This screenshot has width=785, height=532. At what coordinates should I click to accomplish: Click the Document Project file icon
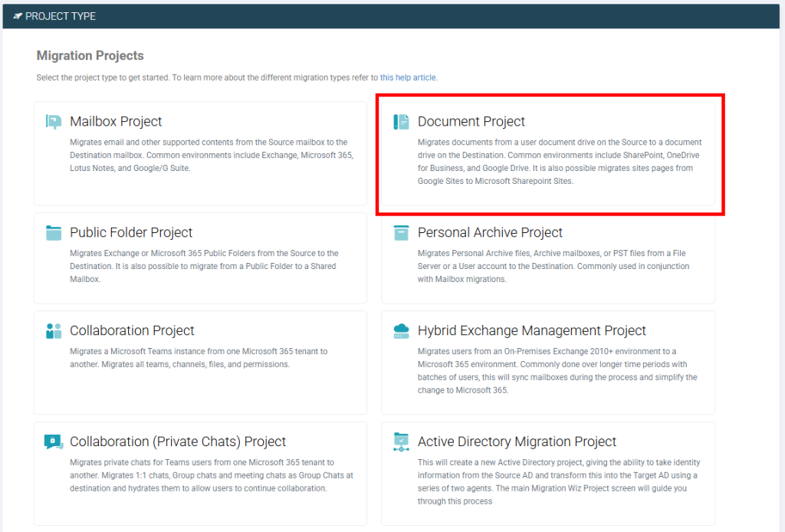point(401,122)
